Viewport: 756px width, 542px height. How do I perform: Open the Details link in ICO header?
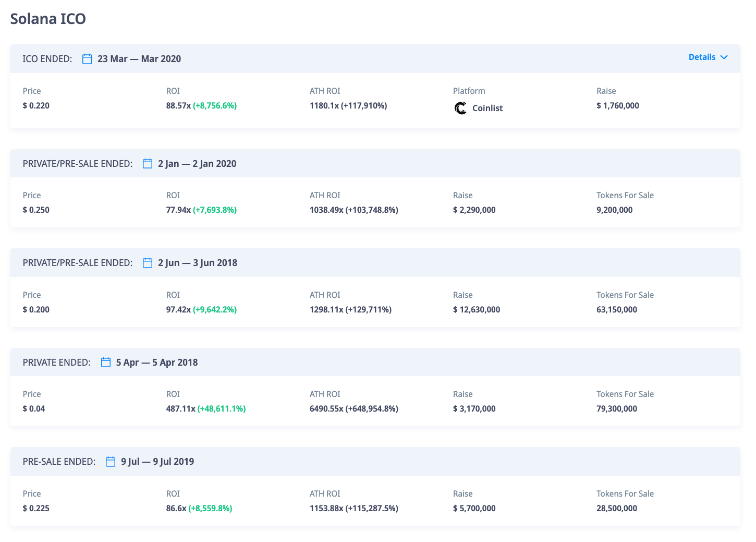(x=702, y=57)
